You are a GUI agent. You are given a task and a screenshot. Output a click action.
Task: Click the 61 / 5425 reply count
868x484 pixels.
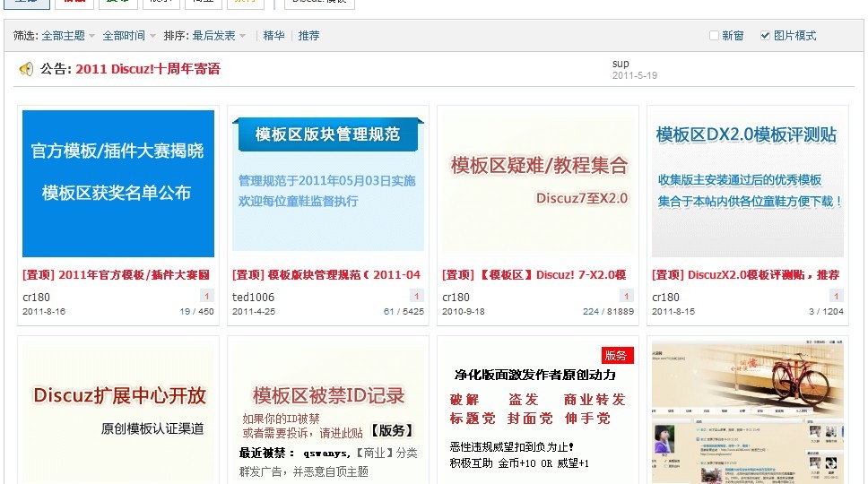pyautogui.click(x=404, y=311)
